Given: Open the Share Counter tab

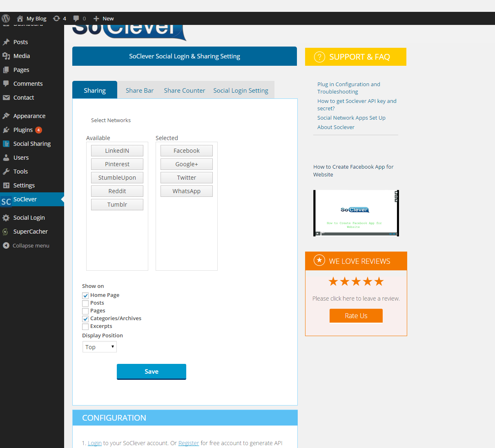Looking at the screenshot, I should (x=184, y=90).
